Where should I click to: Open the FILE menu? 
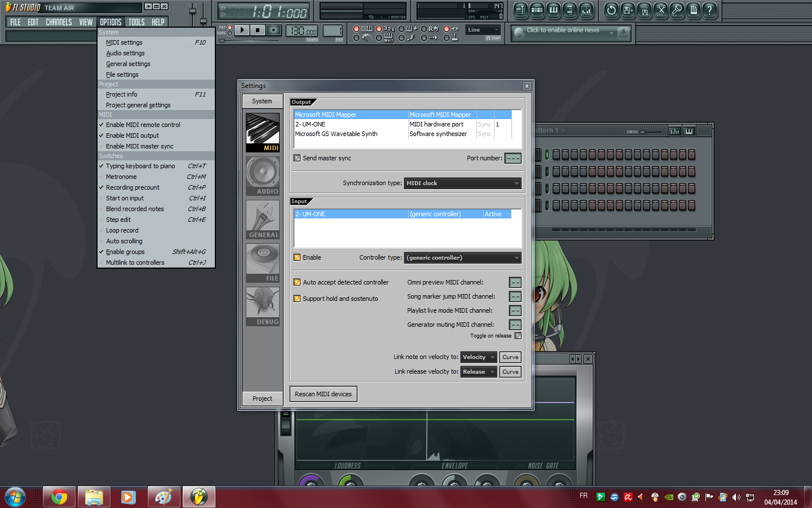15,22
